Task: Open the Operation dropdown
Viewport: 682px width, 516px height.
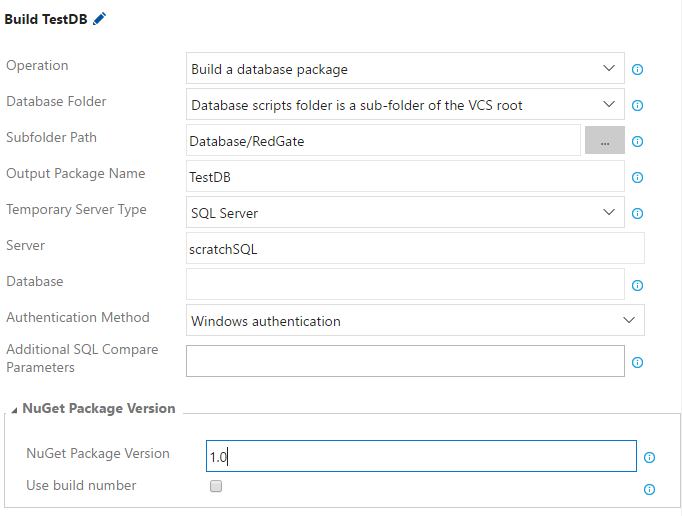Action: tap(405, 69)
